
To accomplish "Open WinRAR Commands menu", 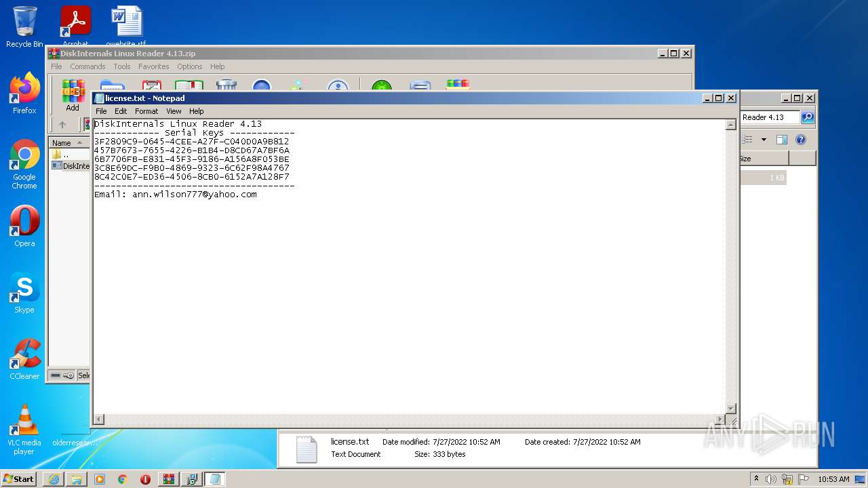I will tap(87, 66).
